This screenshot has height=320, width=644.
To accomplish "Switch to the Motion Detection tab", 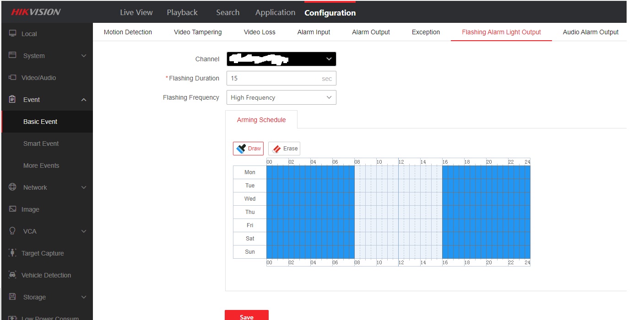I will (x=128, y=32).
